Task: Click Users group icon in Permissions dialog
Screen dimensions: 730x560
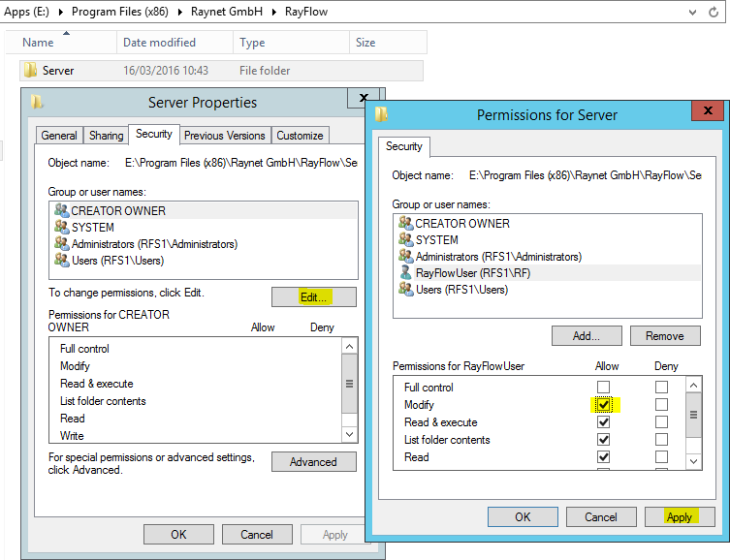Action: (406, 290)
